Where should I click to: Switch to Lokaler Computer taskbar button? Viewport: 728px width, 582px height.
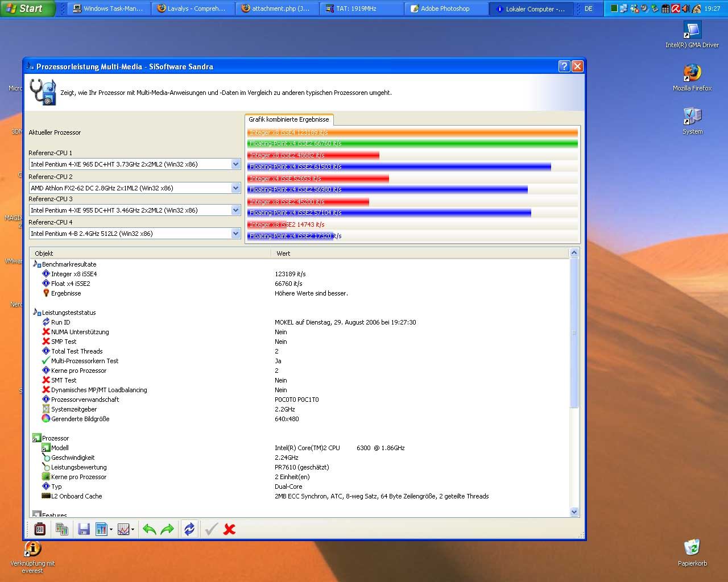(x=530, y=9)
